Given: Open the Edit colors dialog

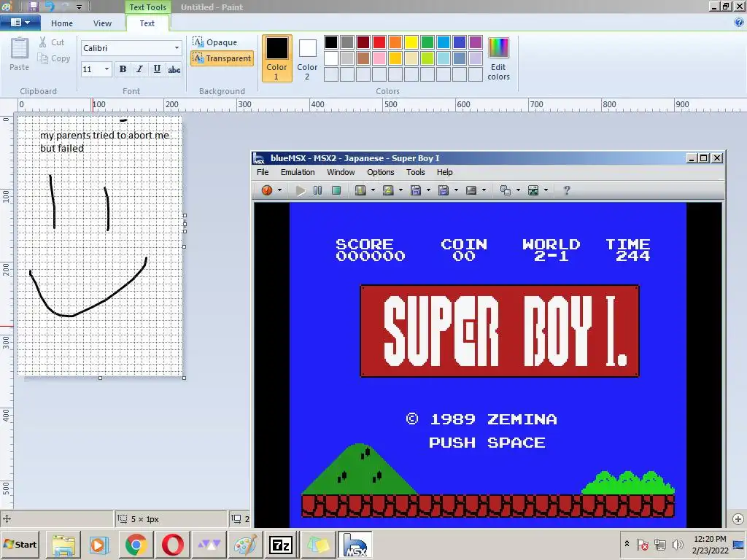Looking at the screenshot, I should pyautogui.click(x=498, y=59).
